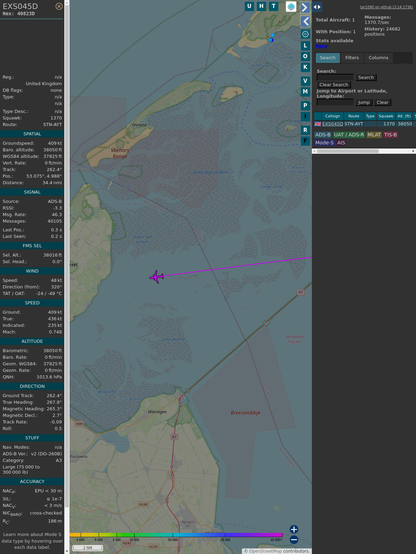Click the right-arrow sidebar expand button
The width and height of the screenshot is (416, 554).
[x=305, y=7]
